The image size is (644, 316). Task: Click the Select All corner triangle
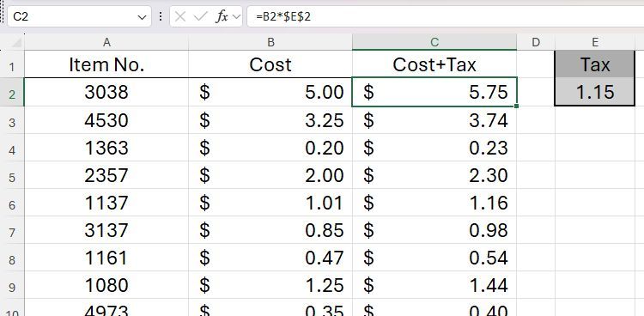click(x=15, y=42)
